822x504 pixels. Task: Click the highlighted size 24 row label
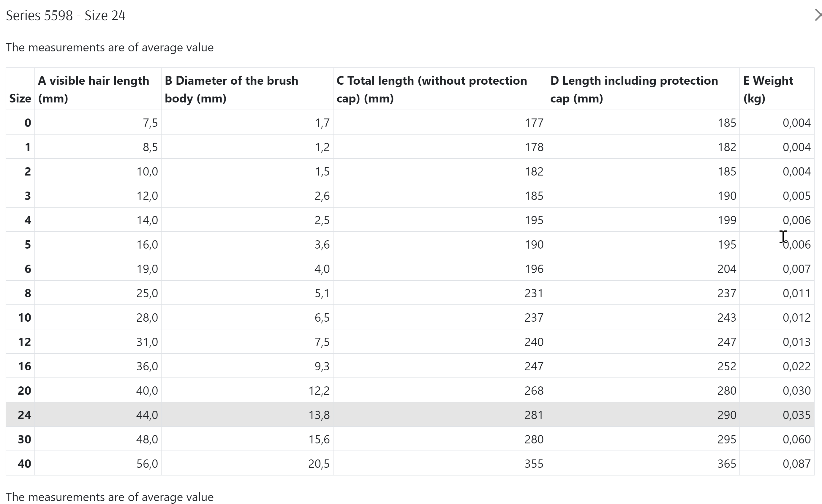(x=24, y=415)
